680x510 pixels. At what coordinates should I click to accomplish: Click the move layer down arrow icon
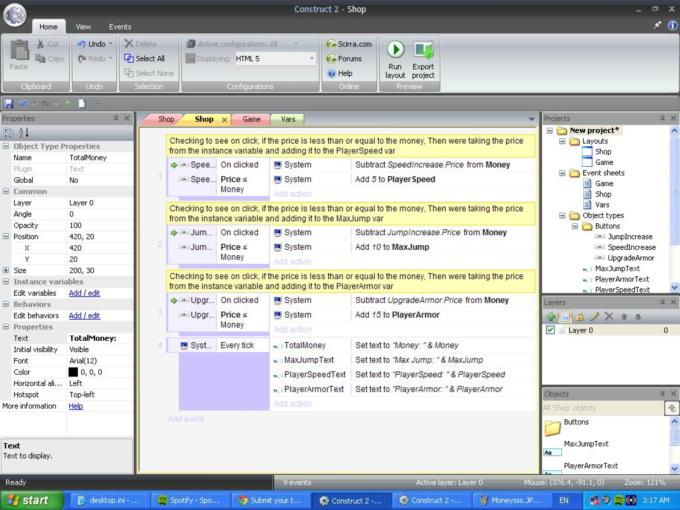[x=638, y=317]
